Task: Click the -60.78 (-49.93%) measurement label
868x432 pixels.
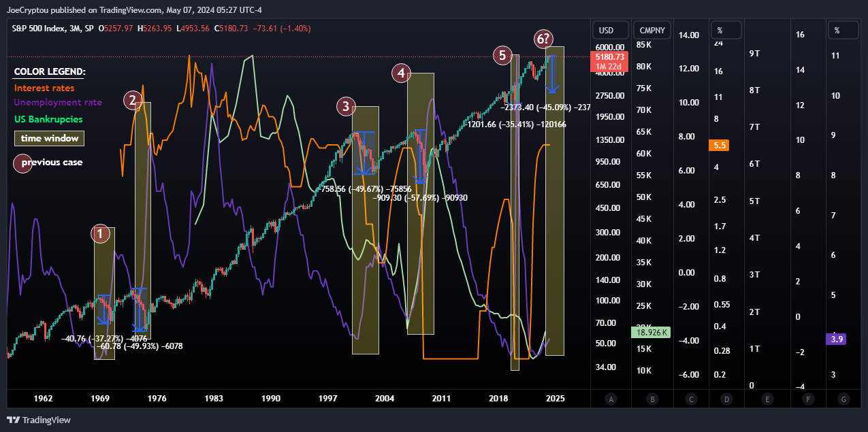Action: pyautogui.click(x=138, y=346)
